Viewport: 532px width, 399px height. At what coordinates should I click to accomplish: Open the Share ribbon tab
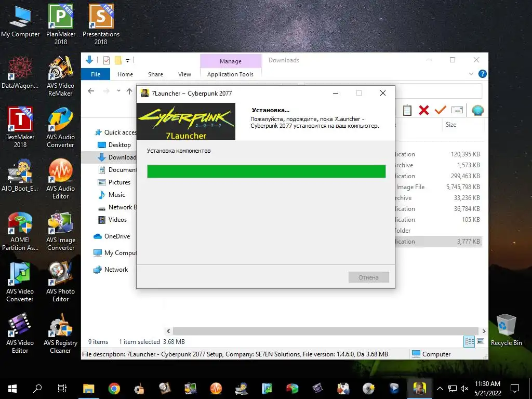(x=155, y=74)
